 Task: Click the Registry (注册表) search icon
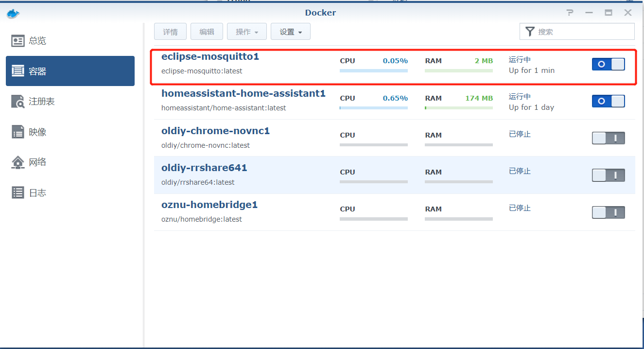tap(18, 102)
